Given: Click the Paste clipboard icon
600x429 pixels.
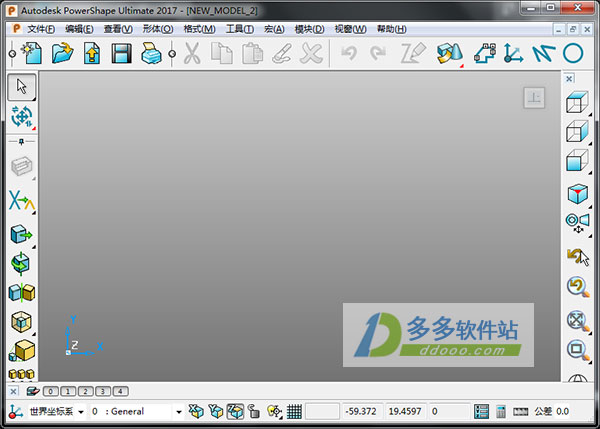Looking at the screenshot, I should click(x=252, y=53).
